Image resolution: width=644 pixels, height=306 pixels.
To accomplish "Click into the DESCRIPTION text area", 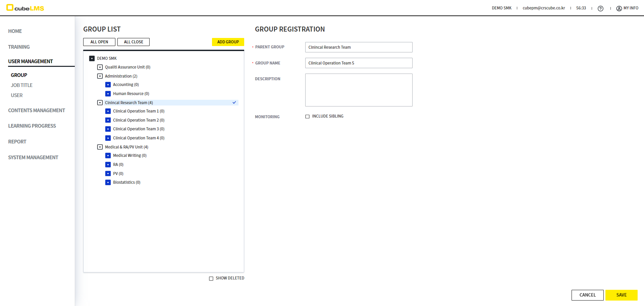I will (x=359, y=90).
